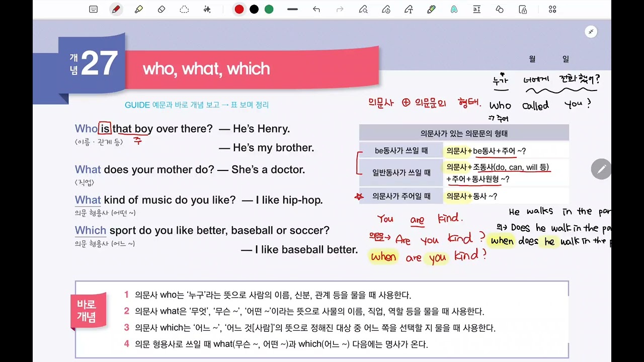Image resolution: width=644 pixels, height=362 pixels.
Task: Click the '월' date field label
Action: [532, 59]
